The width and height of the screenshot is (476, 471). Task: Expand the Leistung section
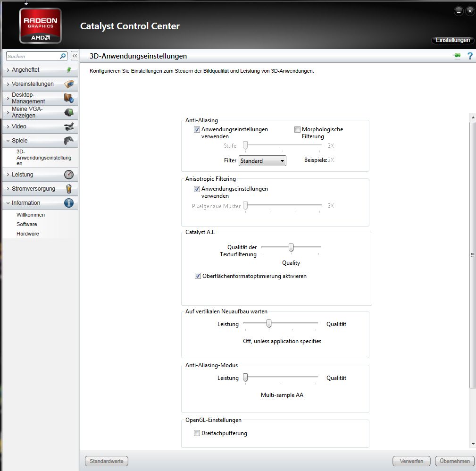point(8,175)
